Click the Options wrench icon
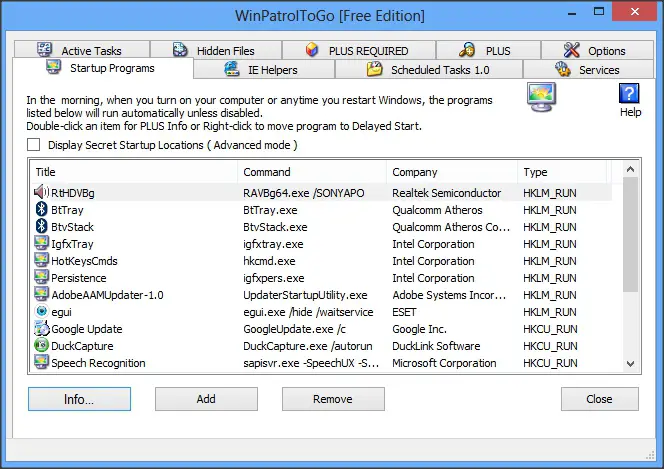The image size is (664, 469). [x=571, y=50]
